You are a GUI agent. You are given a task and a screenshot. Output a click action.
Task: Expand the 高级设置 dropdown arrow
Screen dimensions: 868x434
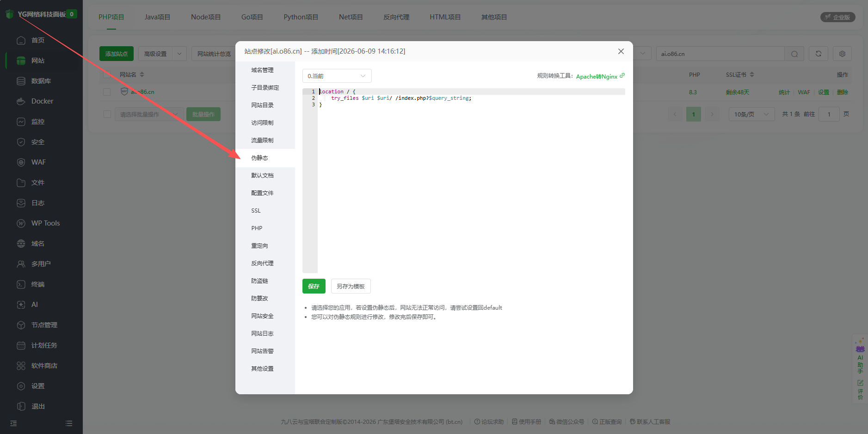(x=179, y=54)
